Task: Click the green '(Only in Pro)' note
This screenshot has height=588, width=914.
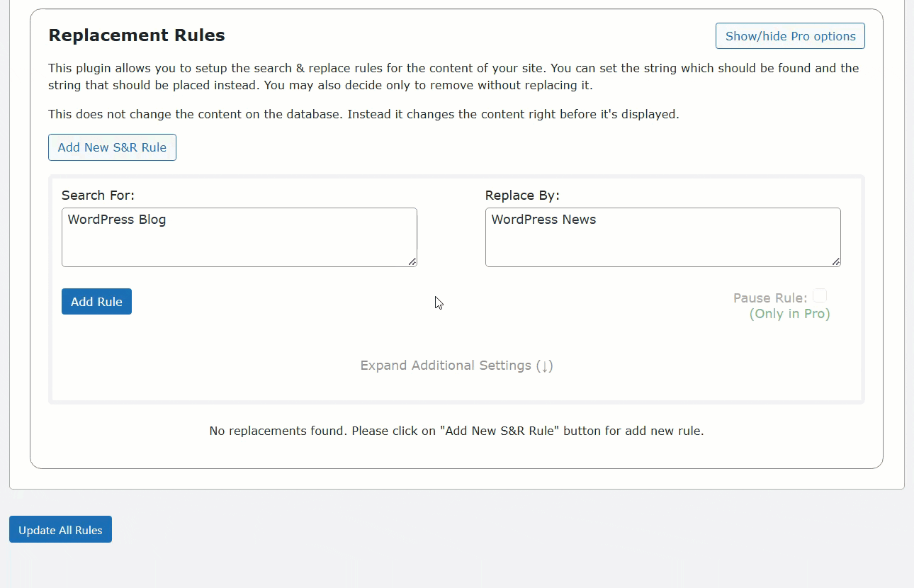Action: click(789, 314)
